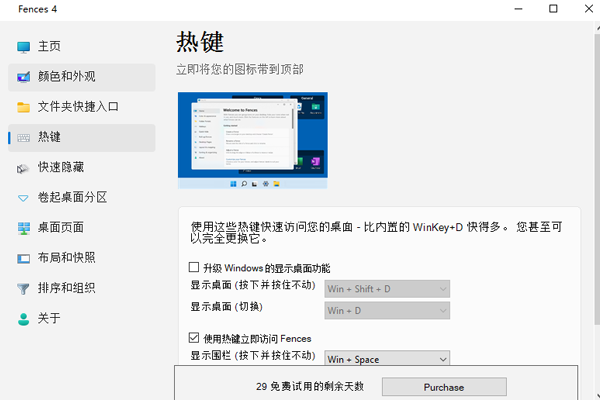
Task: Click the monitor icon beside 主页
Action: coord(23,47)
